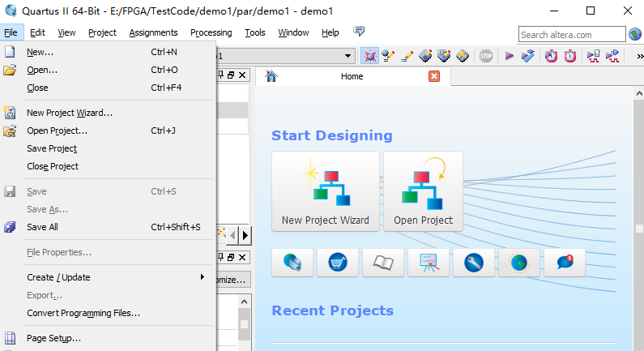Screen dimensions: 644x351
Task: Click the globe icon beside search box
Action: 635,34
